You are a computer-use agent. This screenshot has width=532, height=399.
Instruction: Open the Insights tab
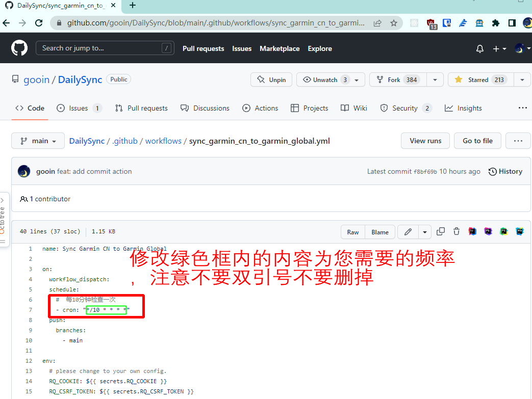tap(463, 108)
